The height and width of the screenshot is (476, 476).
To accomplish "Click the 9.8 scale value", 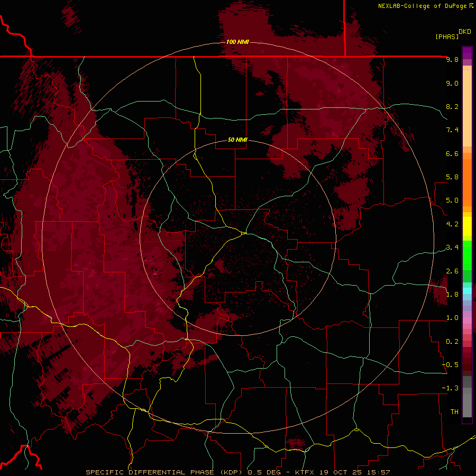I will pyautogui.click(x=452, y=60).
